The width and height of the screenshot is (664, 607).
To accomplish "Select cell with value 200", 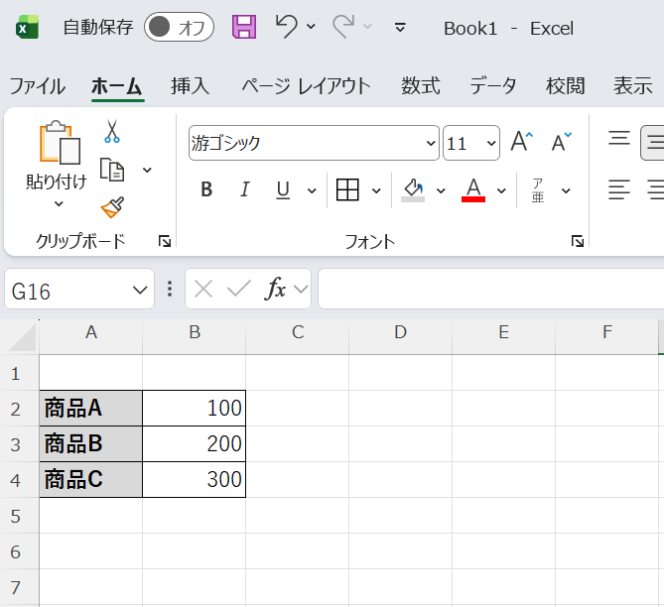I will (x=194, y=444).
